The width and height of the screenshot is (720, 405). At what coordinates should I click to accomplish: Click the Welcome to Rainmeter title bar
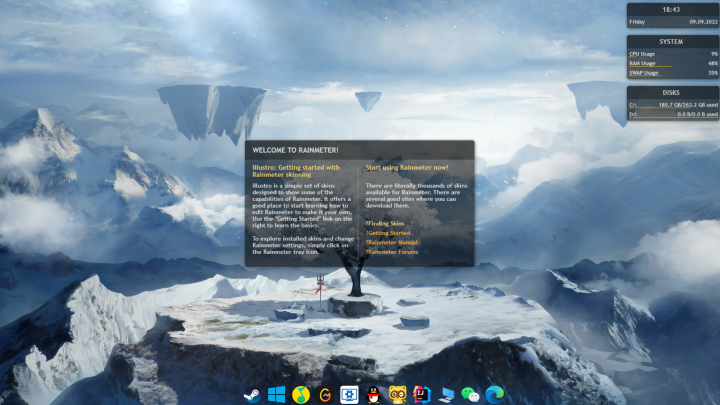click(x=360, y=150)
